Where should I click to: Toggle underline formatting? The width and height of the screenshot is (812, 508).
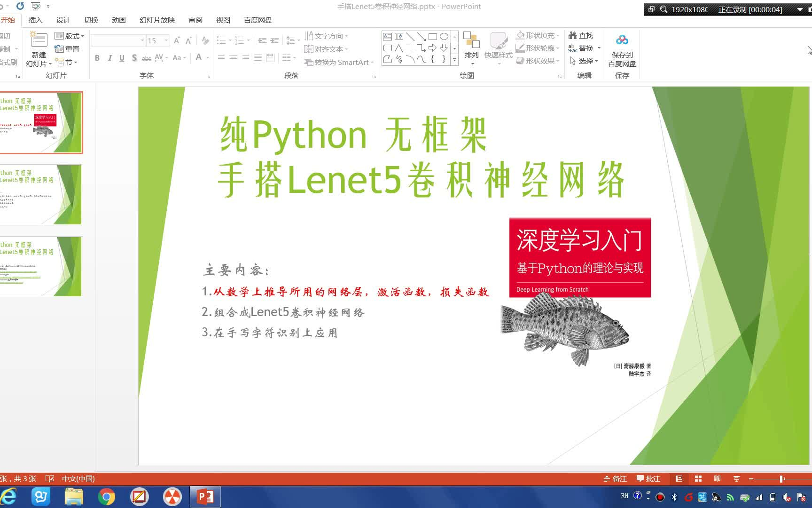(x=122, y=58)
